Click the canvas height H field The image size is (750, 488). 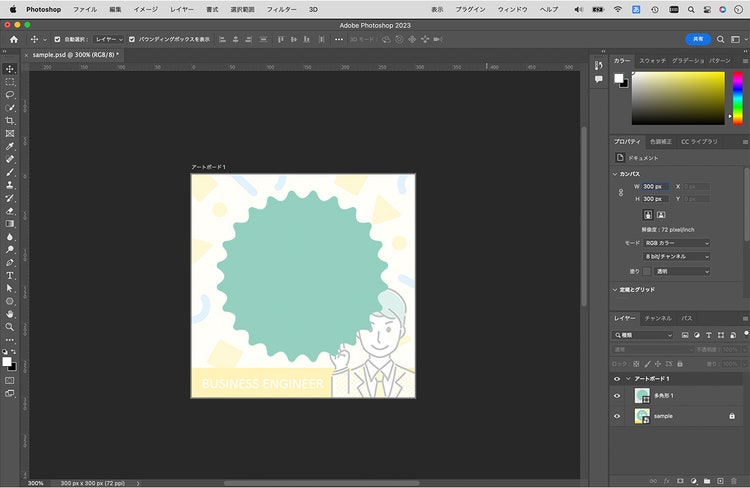[655, 199]
